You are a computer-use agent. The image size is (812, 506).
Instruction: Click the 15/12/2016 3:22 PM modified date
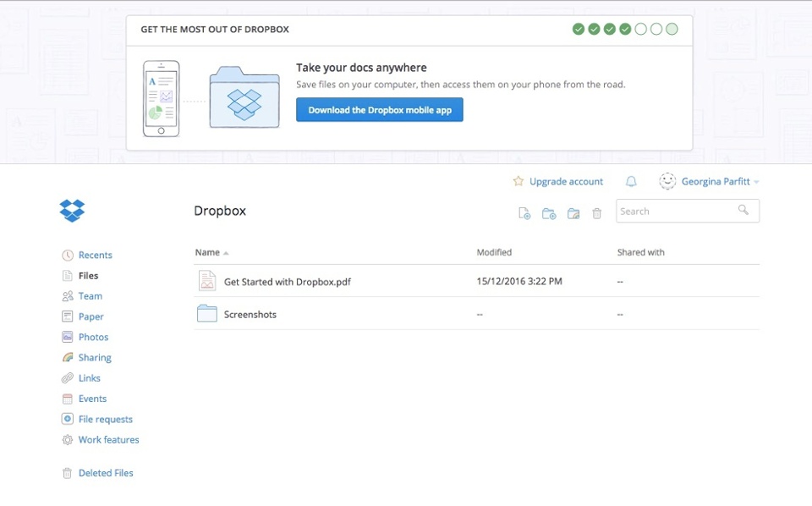pos(519,281)
